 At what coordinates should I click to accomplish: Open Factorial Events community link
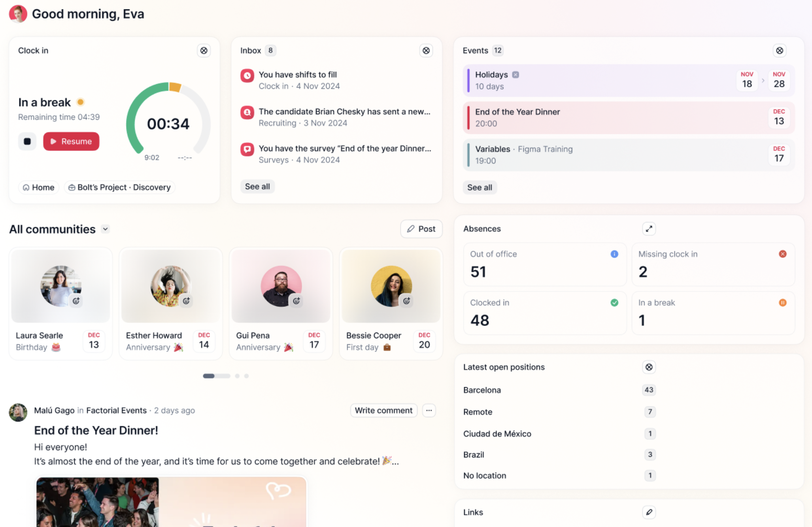tap(116, 410)
